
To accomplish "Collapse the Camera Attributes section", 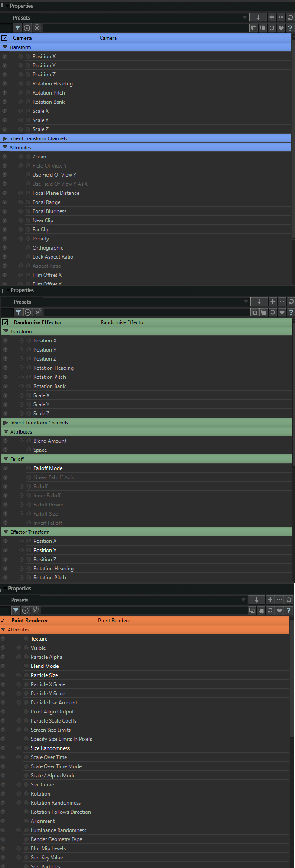I will pyautogui.click(x=5, y=148).
